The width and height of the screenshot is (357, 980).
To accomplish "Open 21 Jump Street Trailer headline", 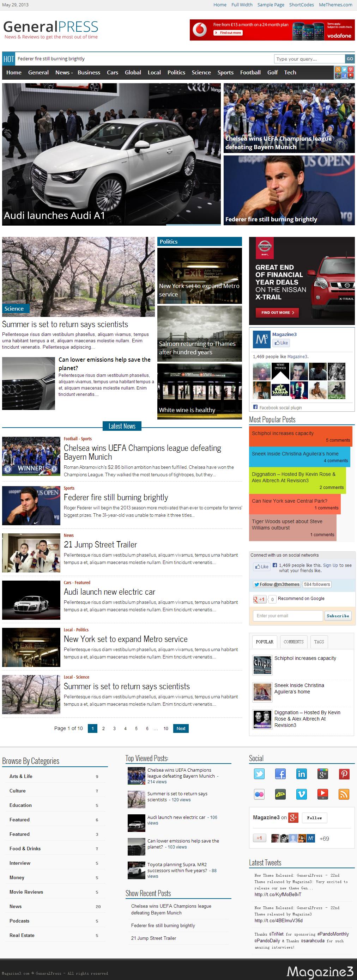I will point(100,544).
